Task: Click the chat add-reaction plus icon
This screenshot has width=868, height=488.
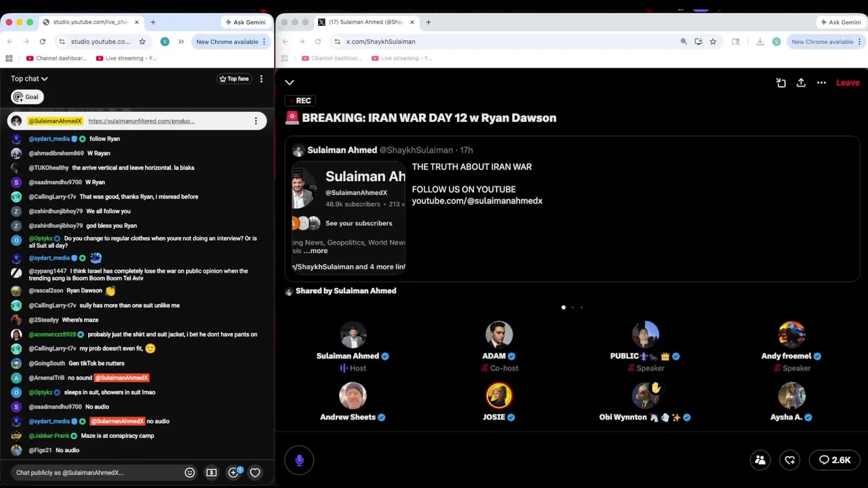Action: click(x=233, y=472)
